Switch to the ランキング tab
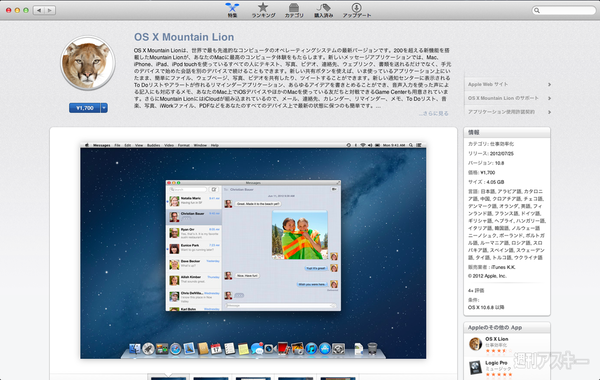 (x=263, y=10)
